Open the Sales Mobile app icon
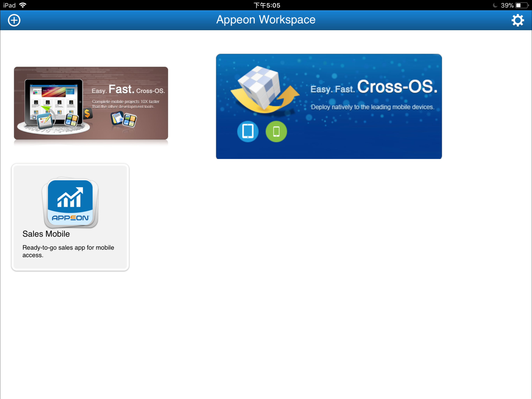Screen dimensions: 532x399 (70, 203)
